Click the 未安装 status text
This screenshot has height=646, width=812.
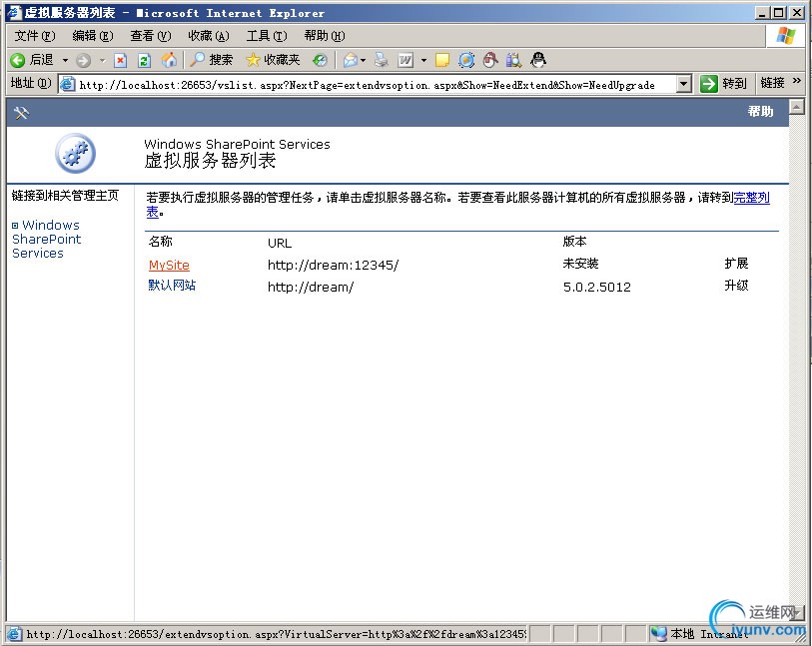580,264
